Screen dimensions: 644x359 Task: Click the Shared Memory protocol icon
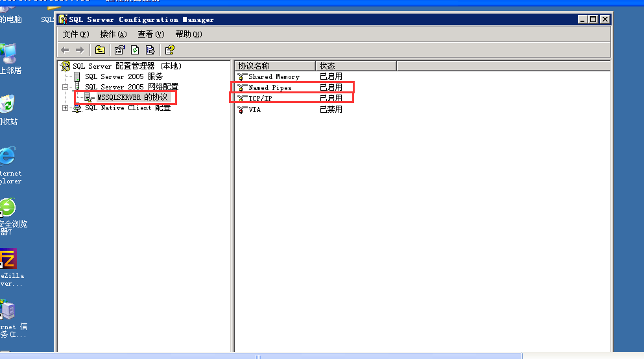coord(243,76)
